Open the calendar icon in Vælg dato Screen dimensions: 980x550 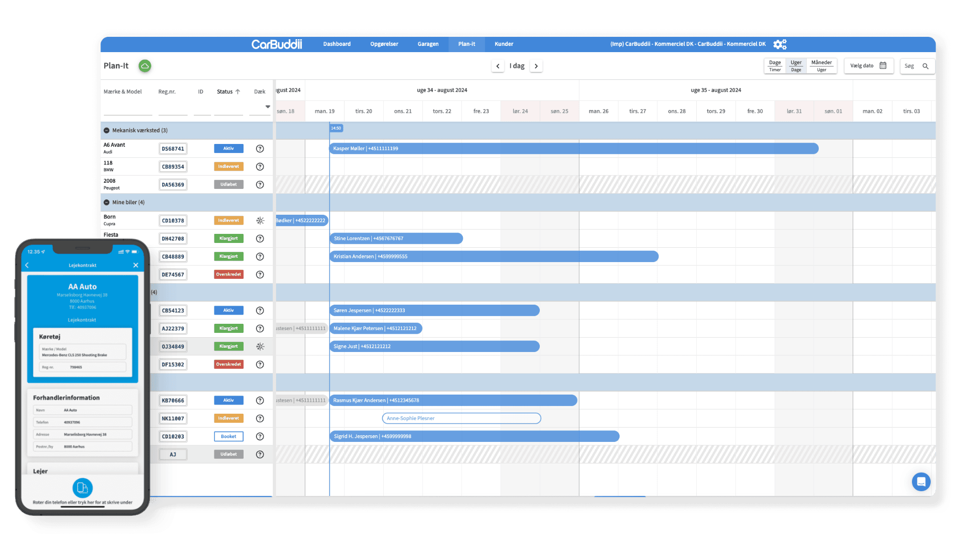883,66
